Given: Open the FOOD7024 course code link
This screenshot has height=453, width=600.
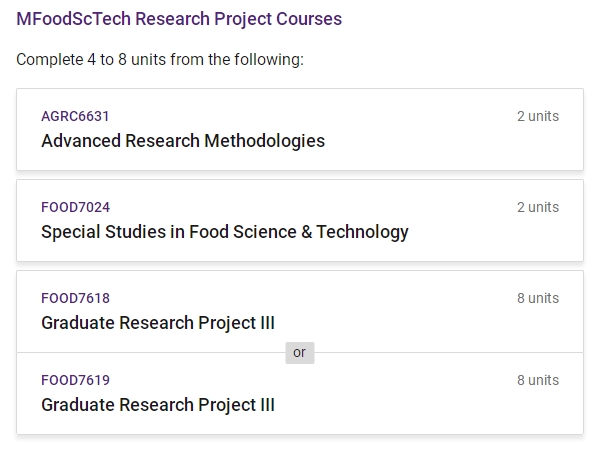Looking at the screenshot, I should pos(75,207).
